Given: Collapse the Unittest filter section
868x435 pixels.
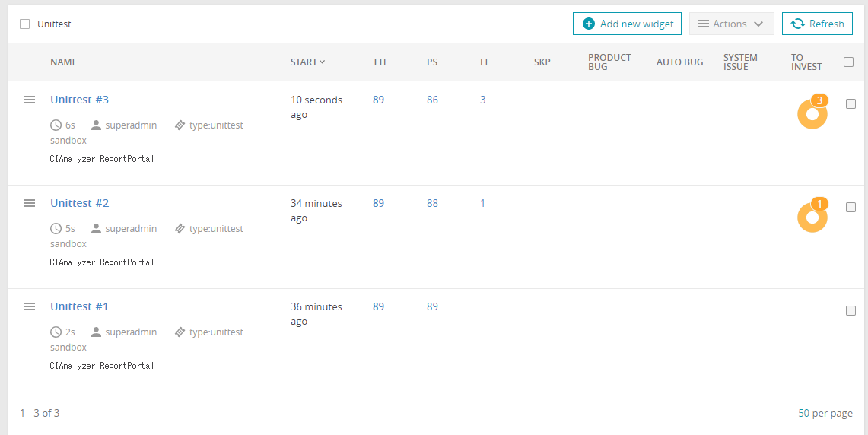Looking at the screenshot, I should click(x=24, y=24).
